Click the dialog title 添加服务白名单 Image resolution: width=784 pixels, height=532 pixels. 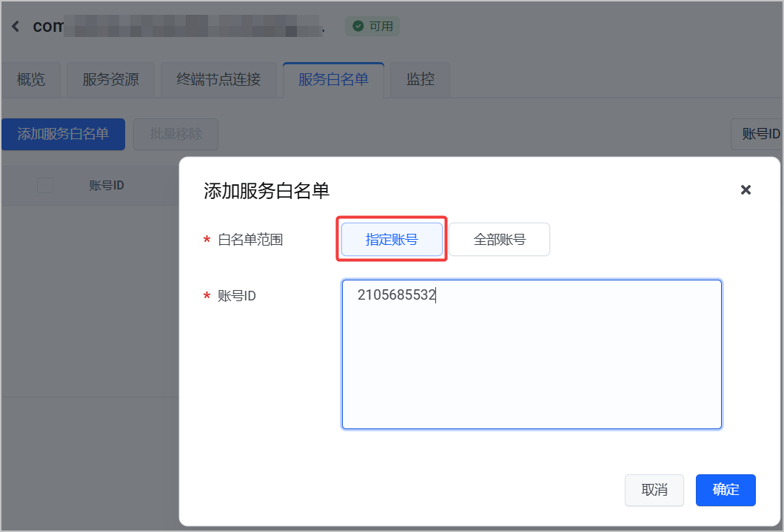pos(267,191)
